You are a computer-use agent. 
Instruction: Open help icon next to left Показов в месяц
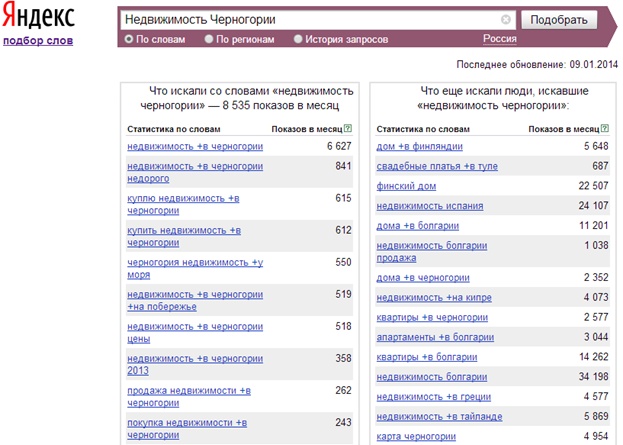pos(348,128)
